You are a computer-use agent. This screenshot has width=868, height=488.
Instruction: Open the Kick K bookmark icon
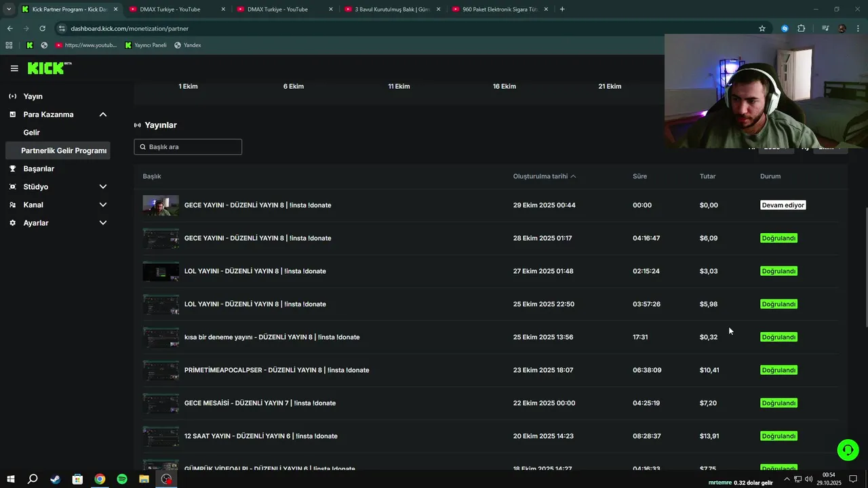point(30,45)
